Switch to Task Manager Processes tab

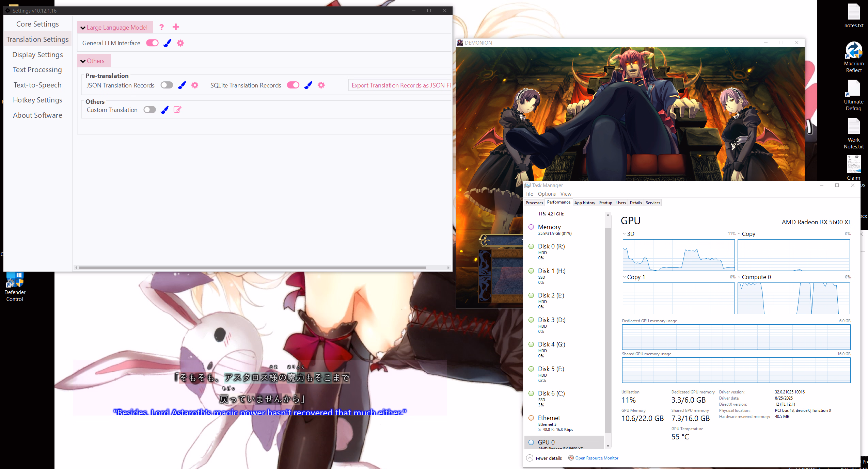[x=534, y=203]
